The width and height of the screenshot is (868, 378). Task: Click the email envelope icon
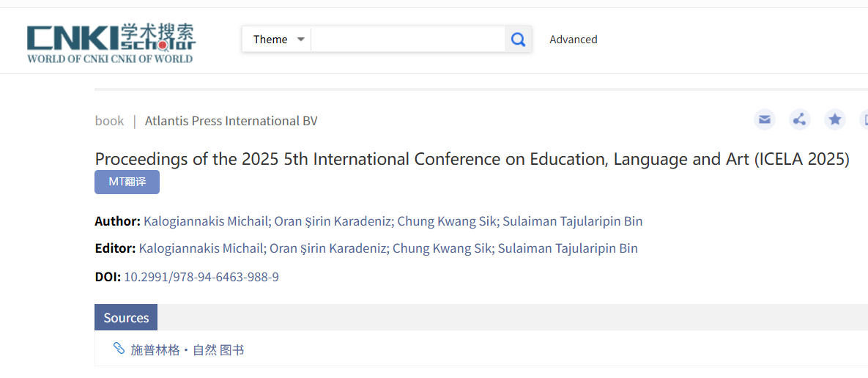click(x=765, y=119)
